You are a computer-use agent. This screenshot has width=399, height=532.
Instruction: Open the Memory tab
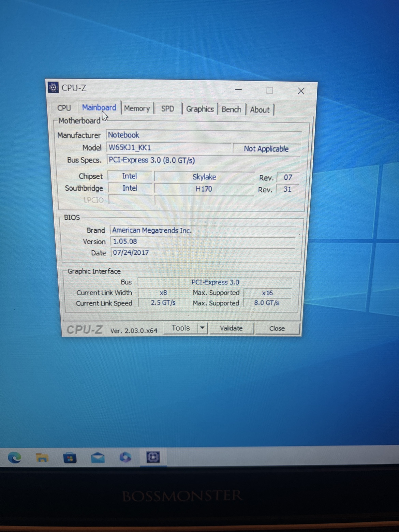point(137,108)
